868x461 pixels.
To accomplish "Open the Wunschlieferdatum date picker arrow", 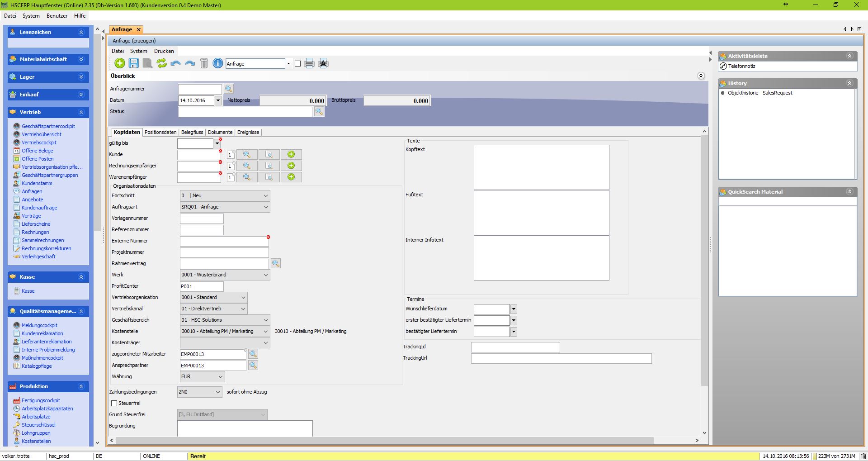I will 514,309.
